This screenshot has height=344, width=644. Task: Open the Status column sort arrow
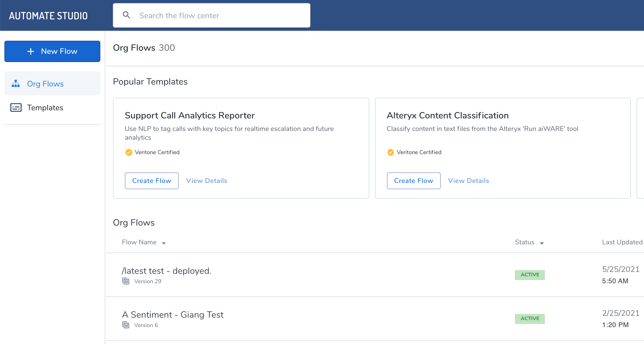click(542, 243)
